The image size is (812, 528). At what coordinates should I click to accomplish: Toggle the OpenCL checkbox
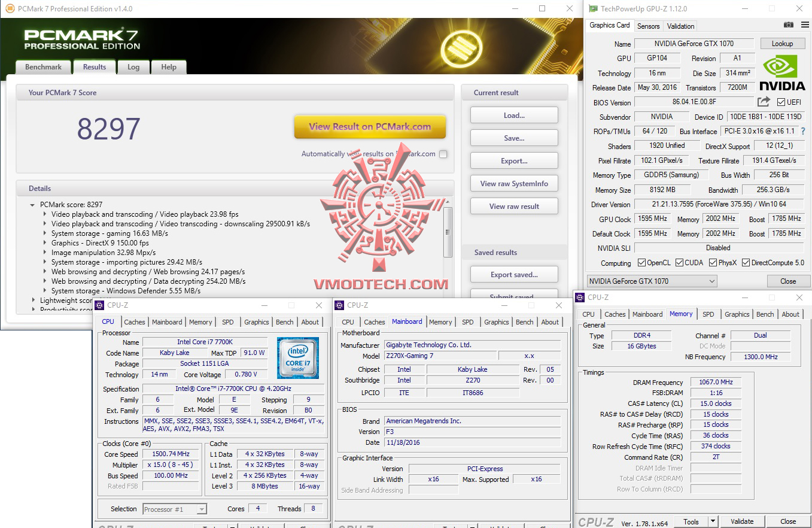pos(641,263)
